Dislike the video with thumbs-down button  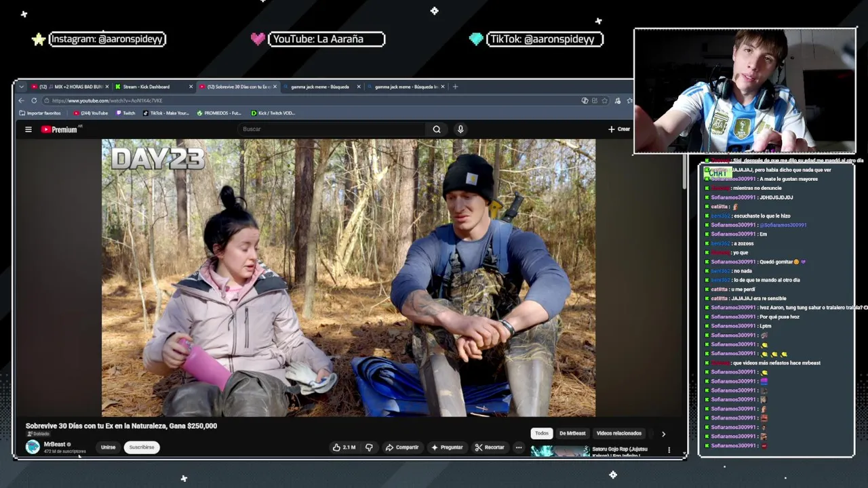pos(369,447)
